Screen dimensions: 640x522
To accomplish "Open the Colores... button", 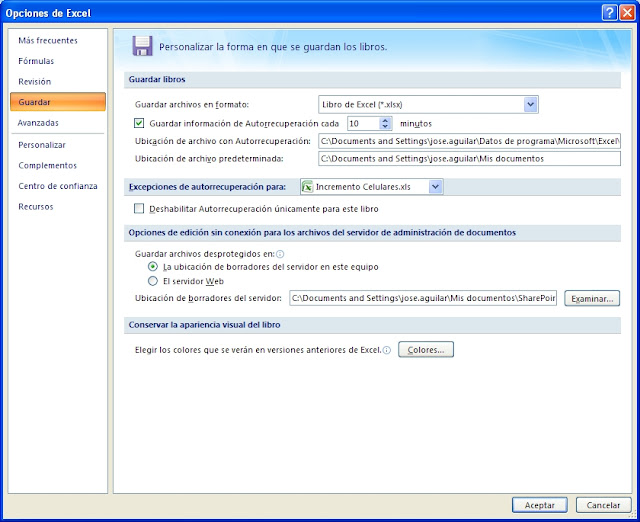I will 426,350.
